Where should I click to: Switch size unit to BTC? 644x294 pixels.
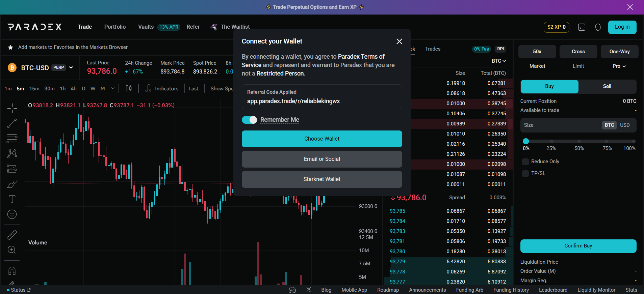[609, 125]
